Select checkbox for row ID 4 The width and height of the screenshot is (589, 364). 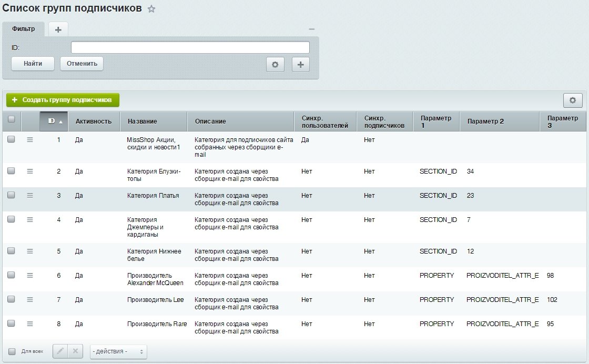point(11,219)
